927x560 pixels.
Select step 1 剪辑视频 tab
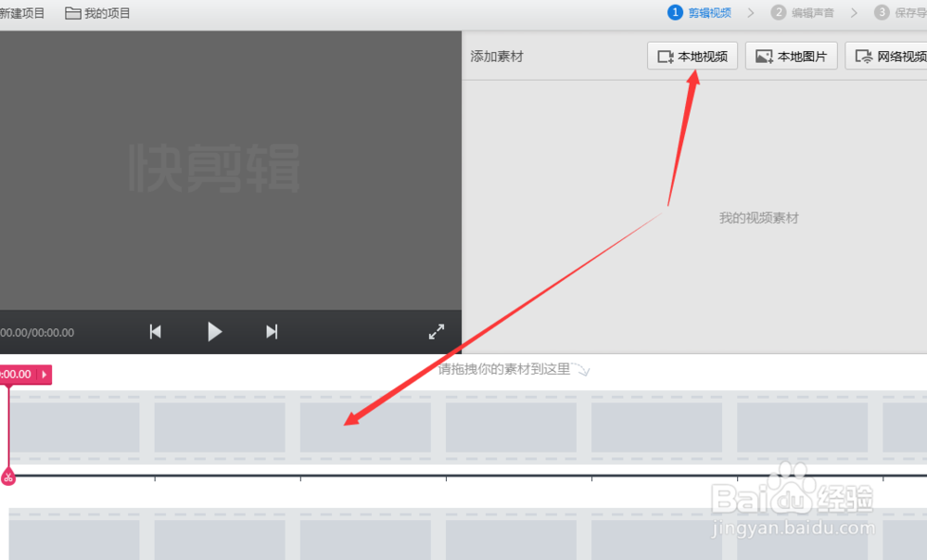point(699,12)
